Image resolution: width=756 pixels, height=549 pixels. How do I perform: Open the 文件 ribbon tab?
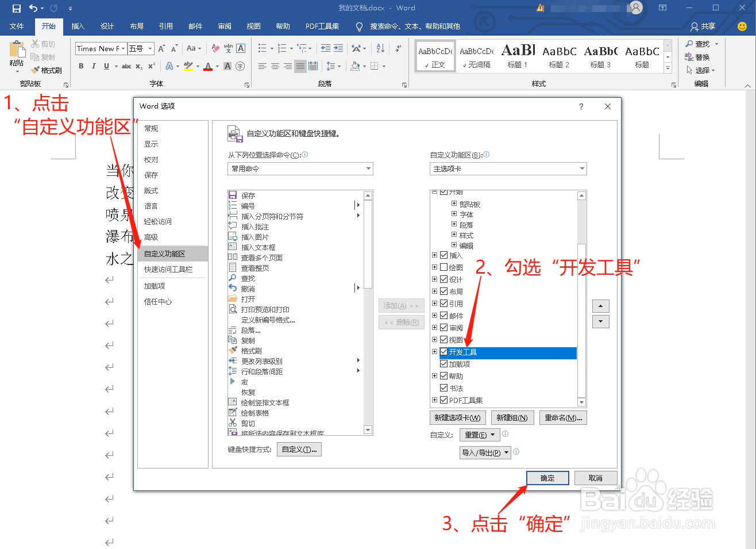[x=17, y=26]
